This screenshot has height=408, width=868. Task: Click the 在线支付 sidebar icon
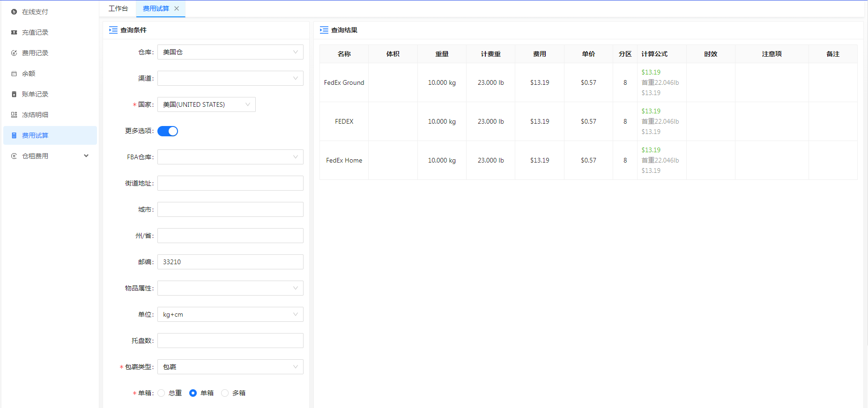(x=14, y=12)
